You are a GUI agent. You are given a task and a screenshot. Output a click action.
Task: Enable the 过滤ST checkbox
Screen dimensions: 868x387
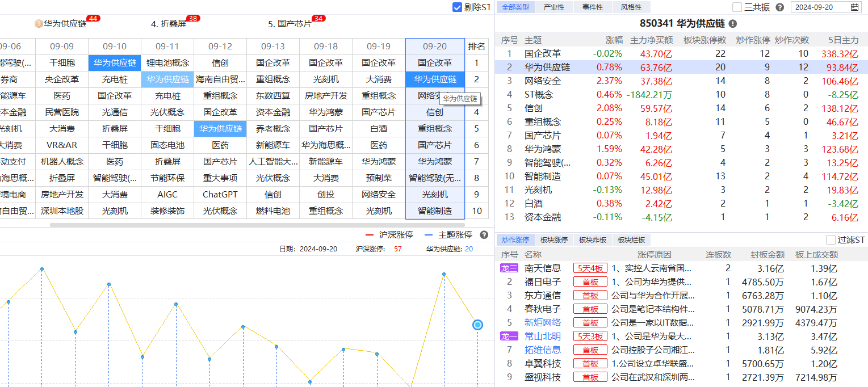click(831, 240)
